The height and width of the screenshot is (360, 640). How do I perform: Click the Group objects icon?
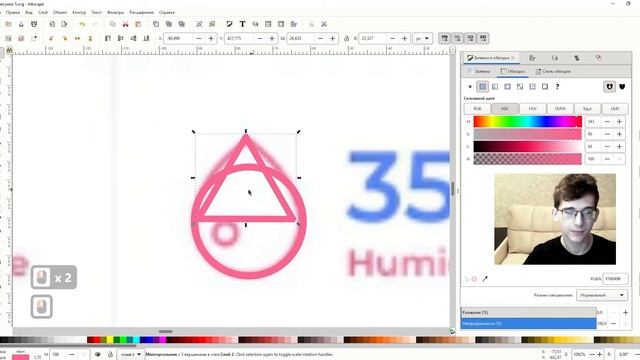199,24
